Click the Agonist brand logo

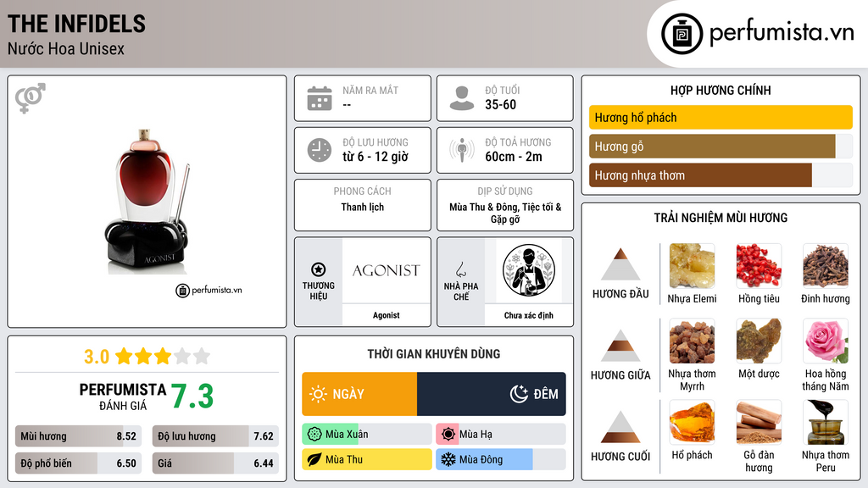click(x=387, y=270)
